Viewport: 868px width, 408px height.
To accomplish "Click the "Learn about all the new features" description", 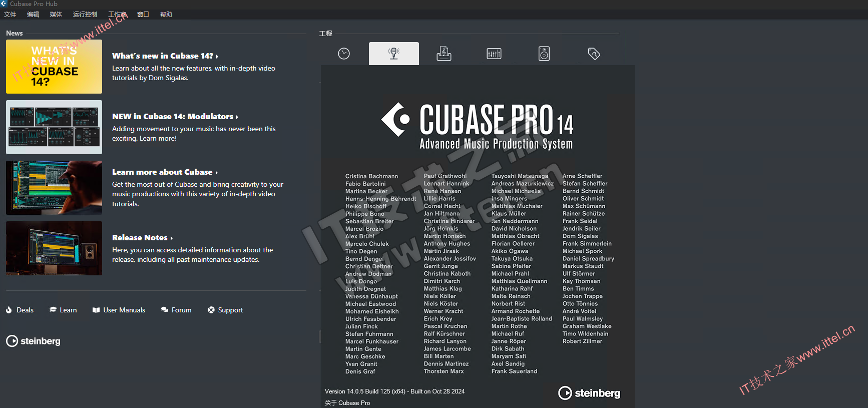I will tap(194, 73).
